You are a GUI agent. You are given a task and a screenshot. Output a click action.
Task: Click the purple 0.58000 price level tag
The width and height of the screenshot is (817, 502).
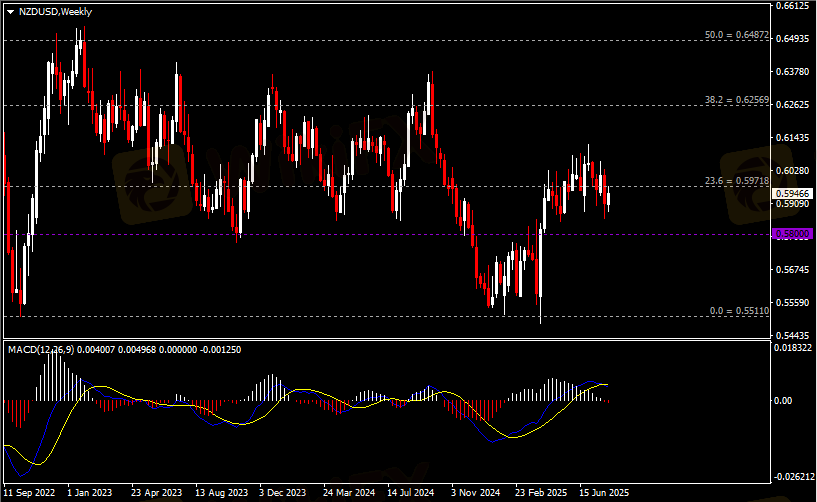pos(790,233)
